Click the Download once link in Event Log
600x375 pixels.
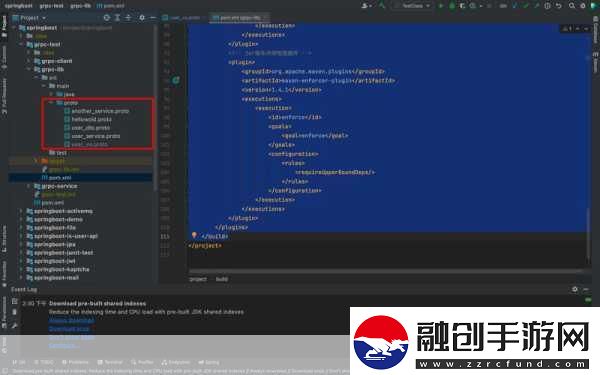point(69,329)
